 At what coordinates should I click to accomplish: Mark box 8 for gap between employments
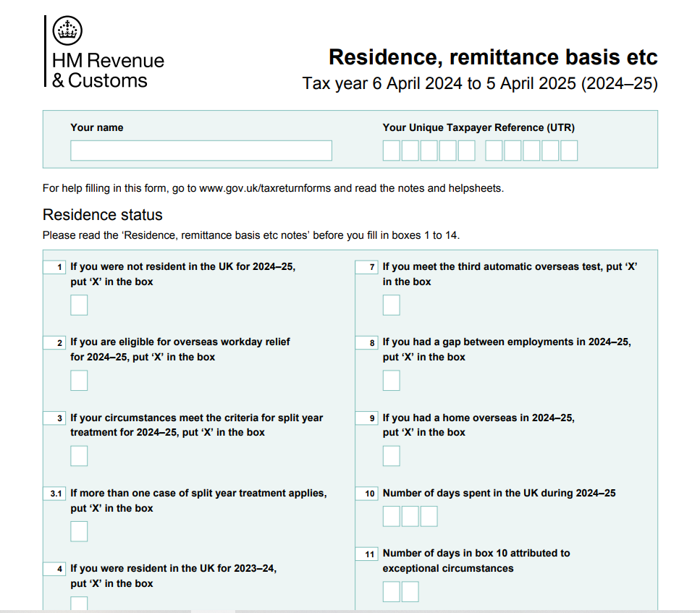(391, 381)
